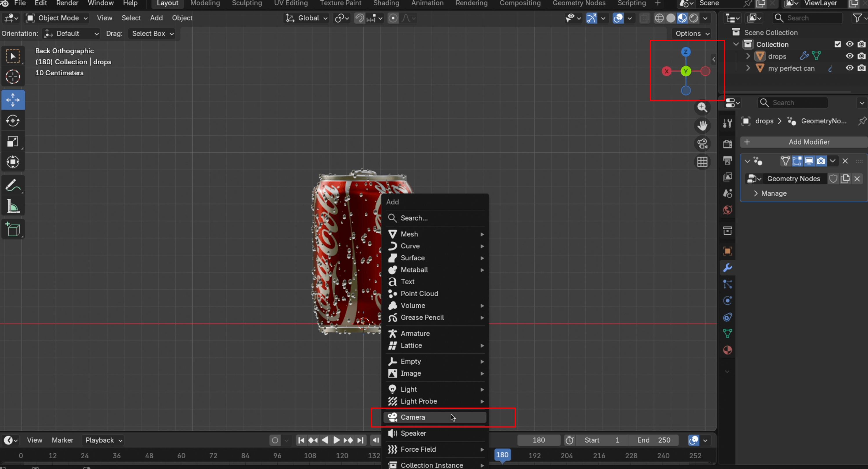Open the World properties tab
This screenshot has height=469, width=868.
pos(727,210)
